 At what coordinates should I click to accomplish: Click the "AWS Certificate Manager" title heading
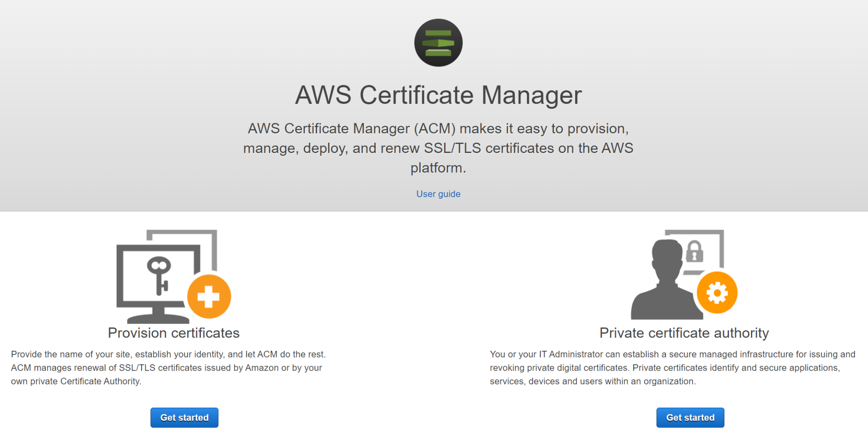click(438, 95)
